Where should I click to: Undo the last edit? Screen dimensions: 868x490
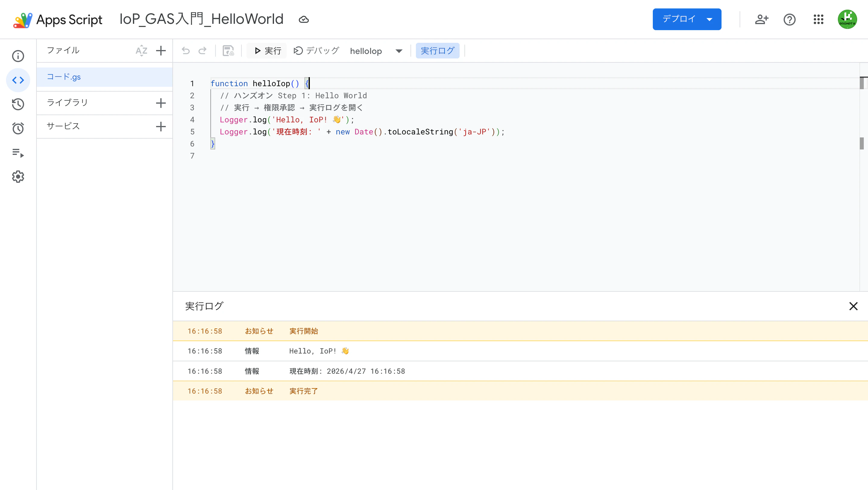[186, 51]
